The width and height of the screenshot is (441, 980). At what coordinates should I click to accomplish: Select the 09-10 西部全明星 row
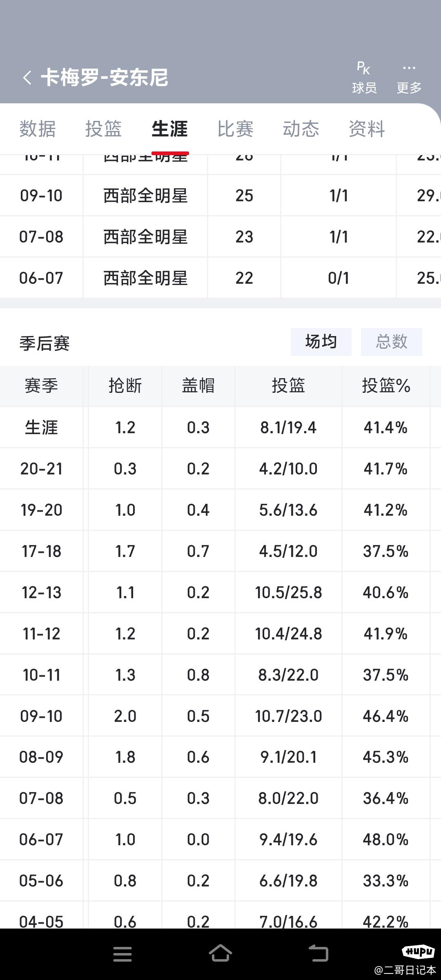click(220, 196)
